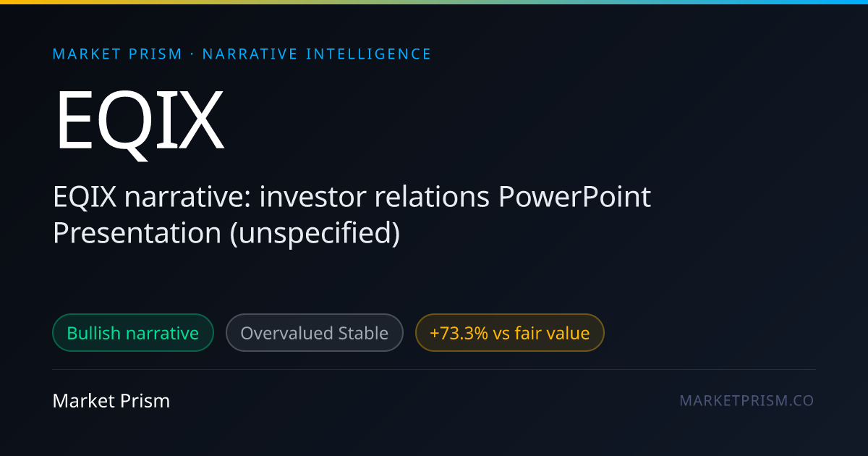Click the fair value text in orange badge
This screenshot has height=456, width=868.
pos(552,333)
